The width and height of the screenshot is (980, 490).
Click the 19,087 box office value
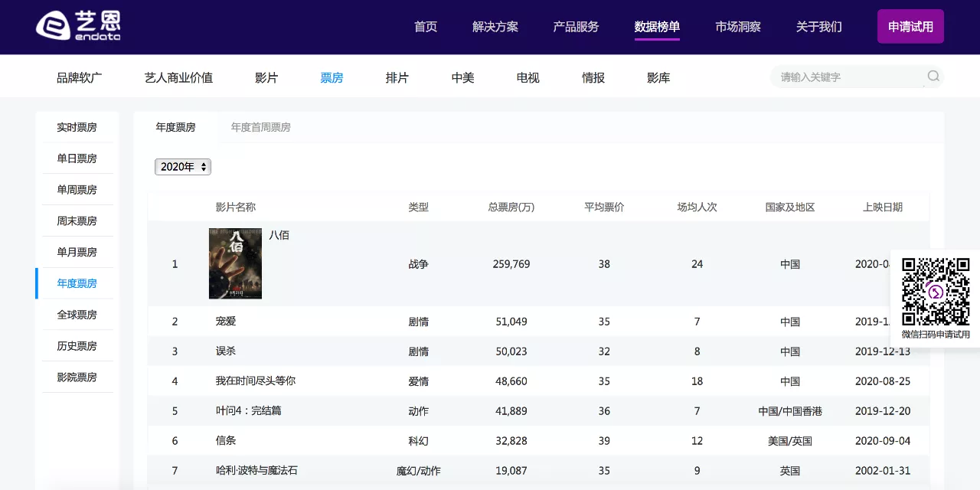coord(511,471)
